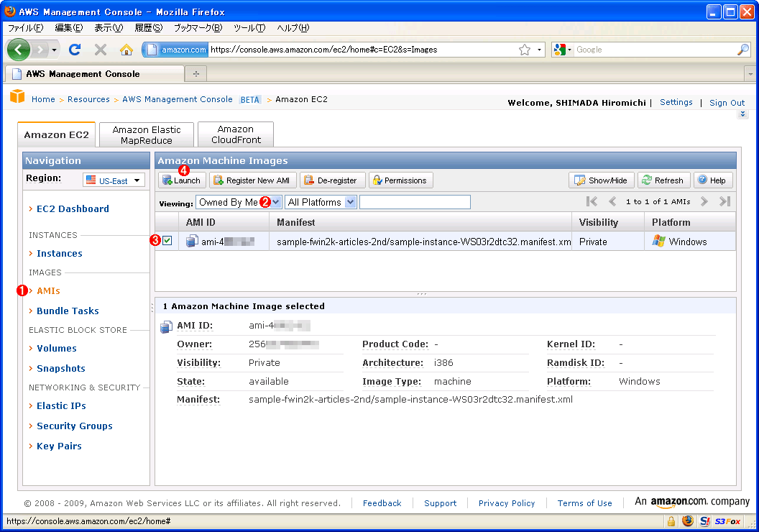Screen dimensions: 759x532
Task: Collapse header using double-chevron icon under Sign Out
Action: pyautogui.click(x=742, y=114)
